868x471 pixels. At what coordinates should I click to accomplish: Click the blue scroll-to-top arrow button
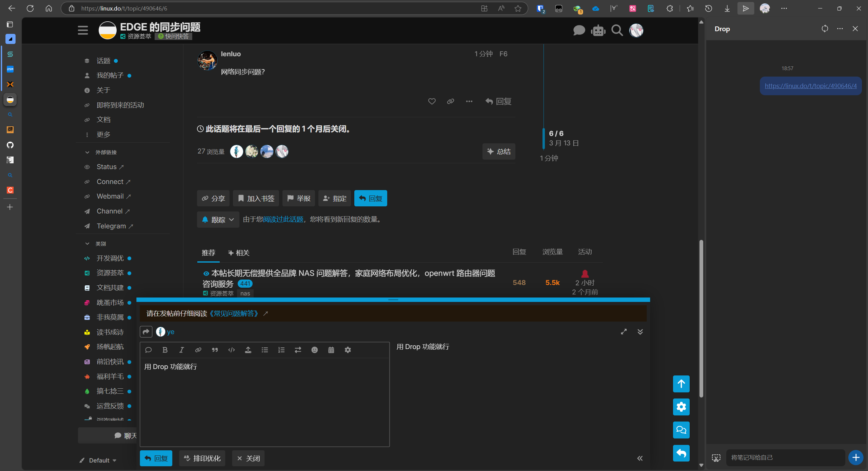[681, 384]
